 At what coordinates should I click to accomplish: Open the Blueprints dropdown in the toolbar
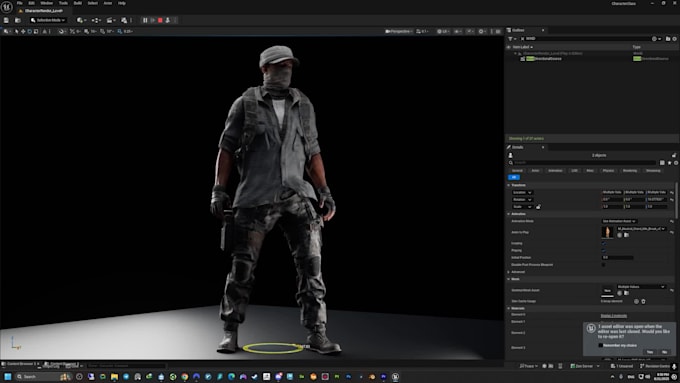pyautogui.click(x=96, y=20)
